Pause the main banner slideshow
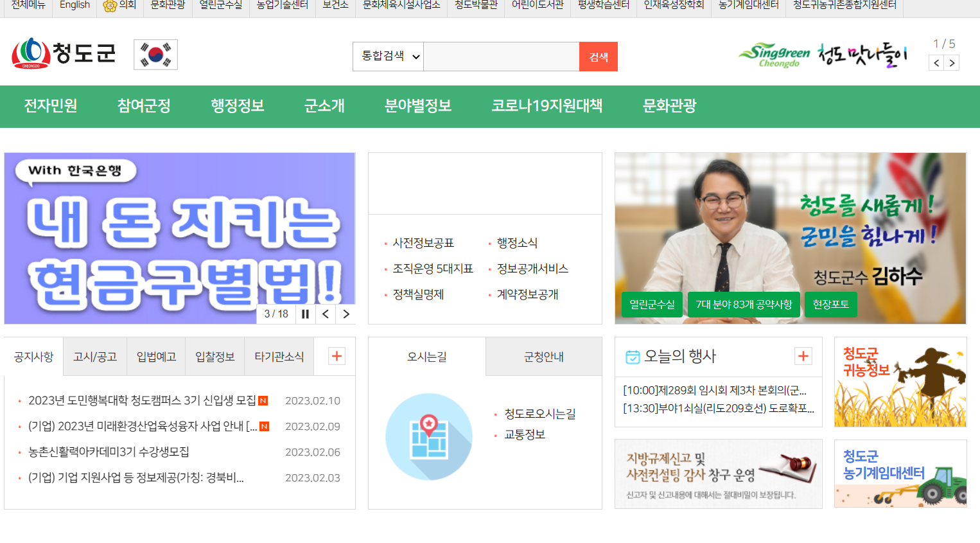The height and width of the screenshot is (543, 980). pyautogui.click(x=305, y=314)
